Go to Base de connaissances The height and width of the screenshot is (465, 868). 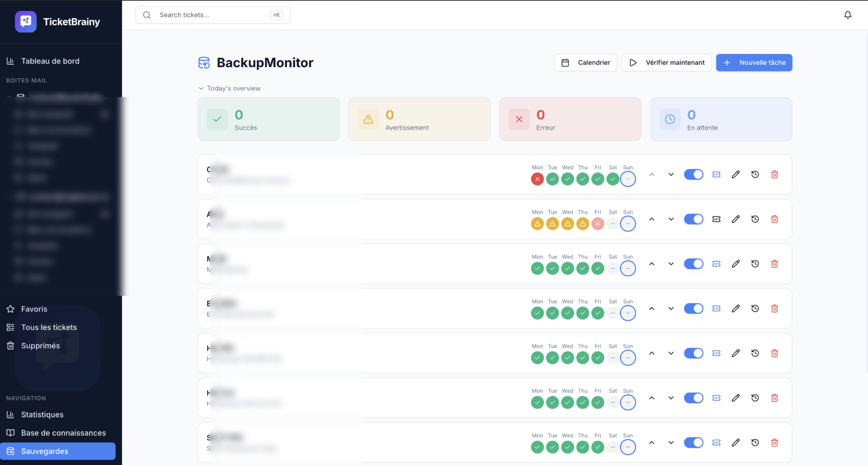63,432
